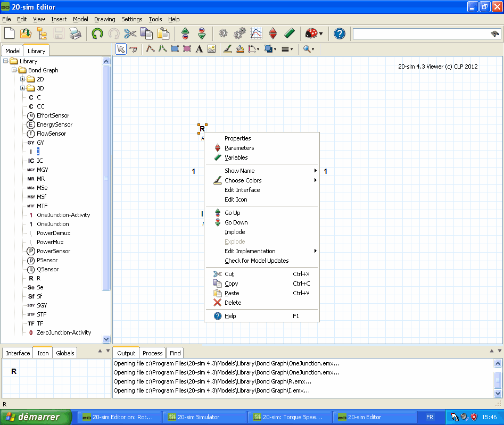
Task: Select EffortSensor in the library tree
Action: [x=53, y=115]
